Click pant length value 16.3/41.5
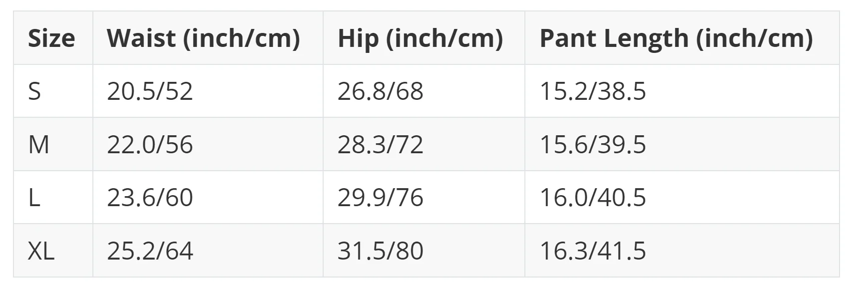Viewport: 868px width, 293px height. click(x=593, y=251)
